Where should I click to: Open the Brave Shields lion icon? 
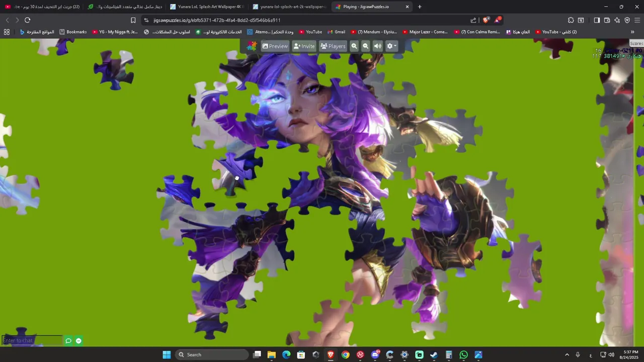486,20
